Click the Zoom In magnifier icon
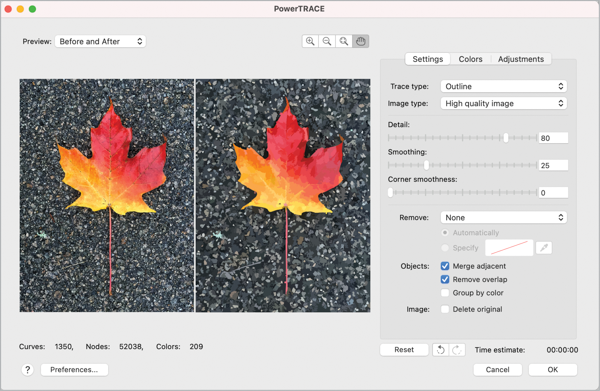Screen dimensions: 600x391 [310, 41]
